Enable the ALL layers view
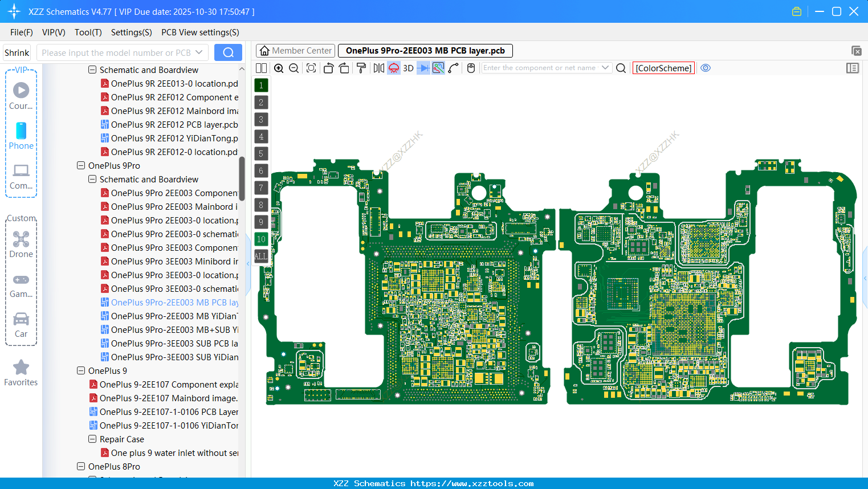 tap(260, 256)
